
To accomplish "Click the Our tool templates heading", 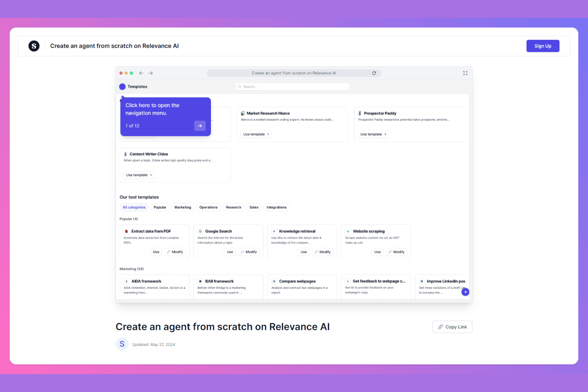I will tap(139, 197).
